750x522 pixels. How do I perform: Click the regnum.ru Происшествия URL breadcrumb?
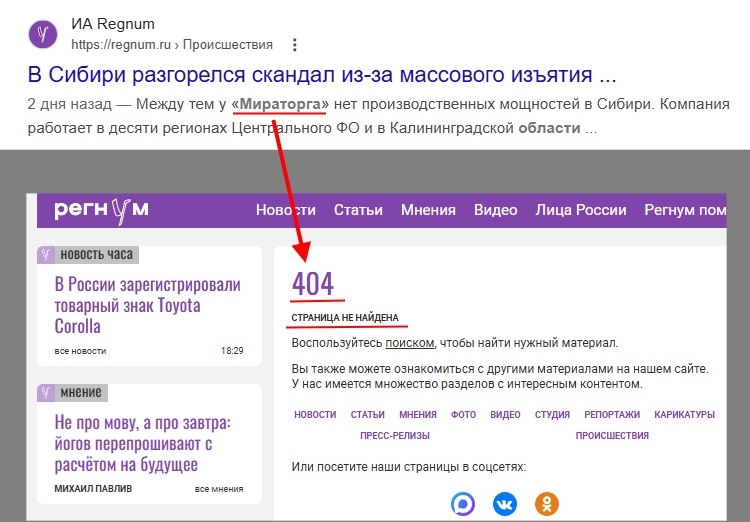pyautogui.click(x=172, y=44)
